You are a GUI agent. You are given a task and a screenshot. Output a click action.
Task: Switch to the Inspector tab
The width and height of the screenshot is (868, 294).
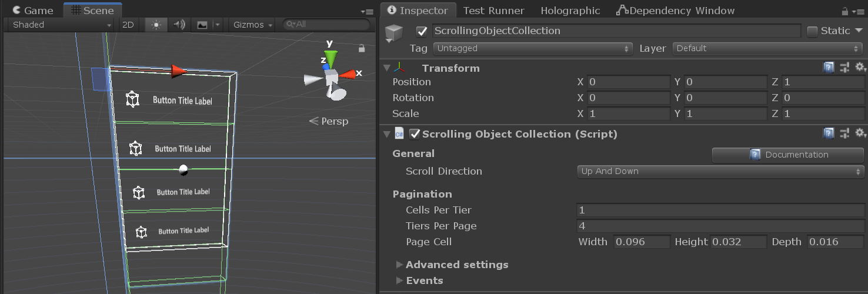(x=418, y=11)
